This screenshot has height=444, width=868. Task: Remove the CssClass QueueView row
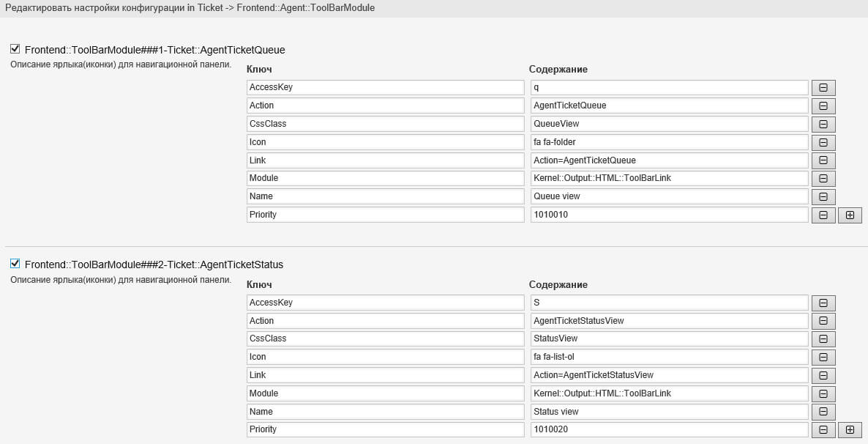coord(823,124)
